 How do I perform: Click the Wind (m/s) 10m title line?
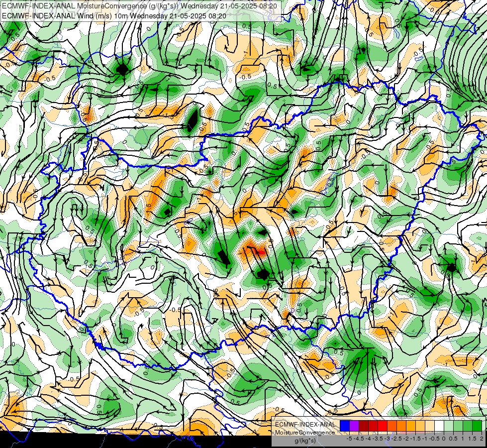[114, 16]
